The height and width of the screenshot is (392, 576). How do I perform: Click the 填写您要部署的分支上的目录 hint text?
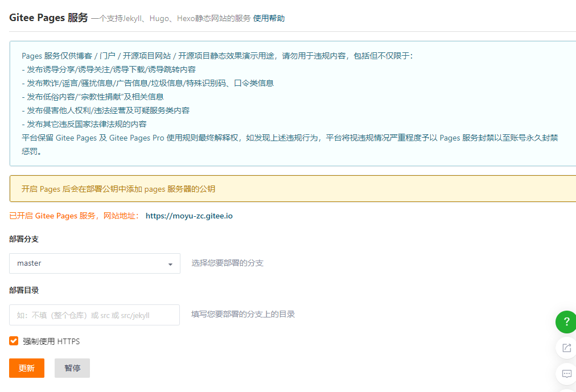pos(243,314)
